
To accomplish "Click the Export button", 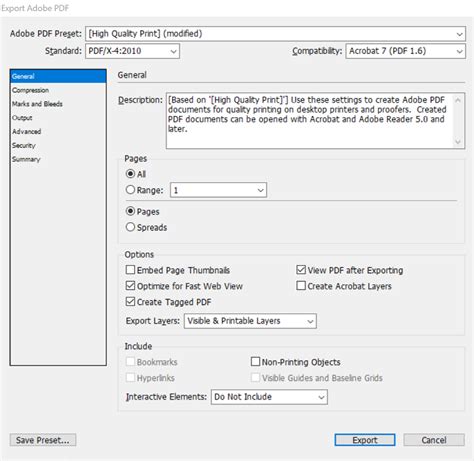I will point(365,440).
